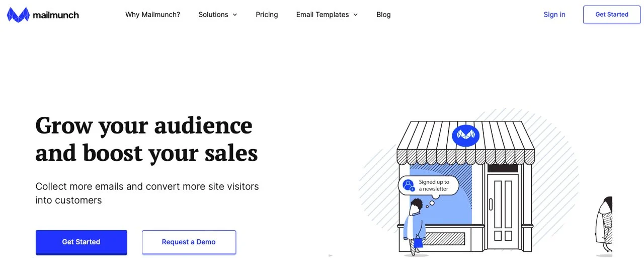644x270 pixels.
Task: Click the 'Signed up to a newsletter' bubble
Action: 433,185
